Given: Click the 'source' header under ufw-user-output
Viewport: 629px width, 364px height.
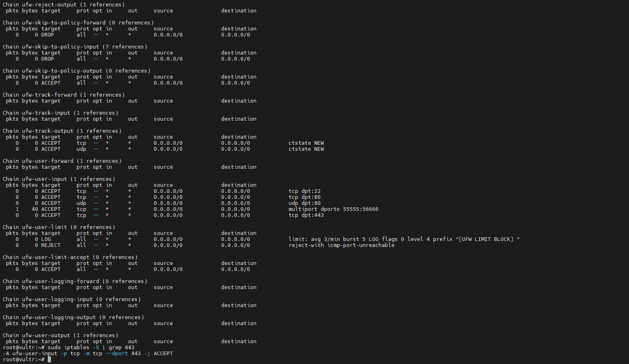Looking at the screenshot, I should pos(163,342).
